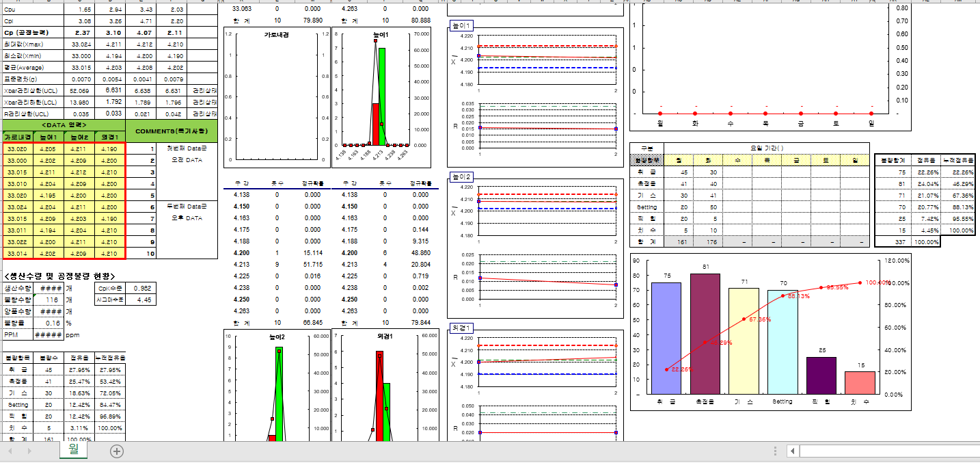Select the Xbar관리하한(LCL) label cell
The image size is (980, 463).
point(33,102)
